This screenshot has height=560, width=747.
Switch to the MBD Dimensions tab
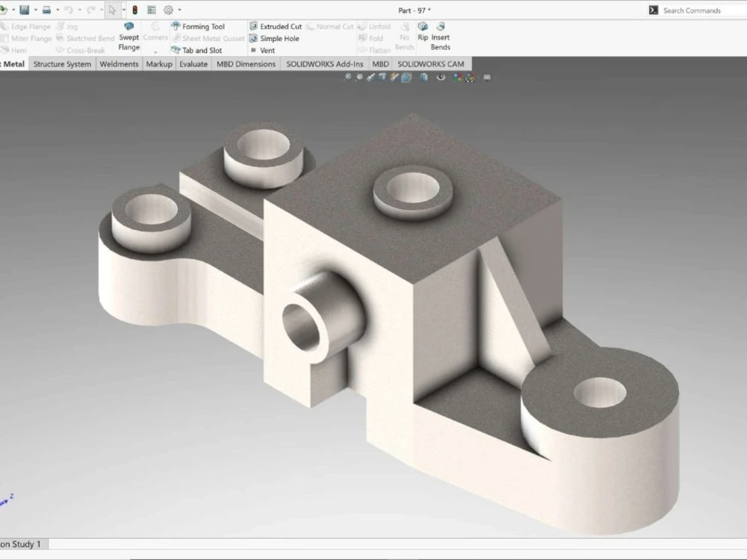pyautogui.click(x=246, y=63)
